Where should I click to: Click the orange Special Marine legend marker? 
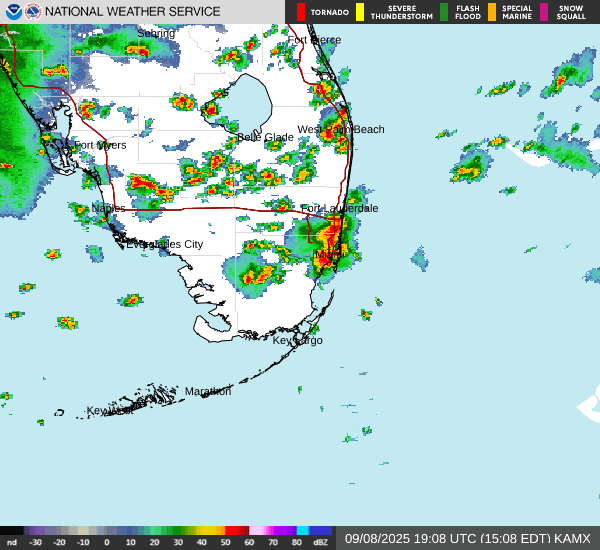492,12
